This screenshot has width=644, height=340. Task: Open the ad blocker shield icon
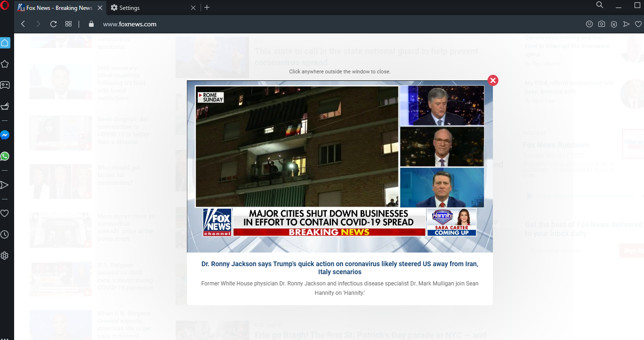coord(614,24)
